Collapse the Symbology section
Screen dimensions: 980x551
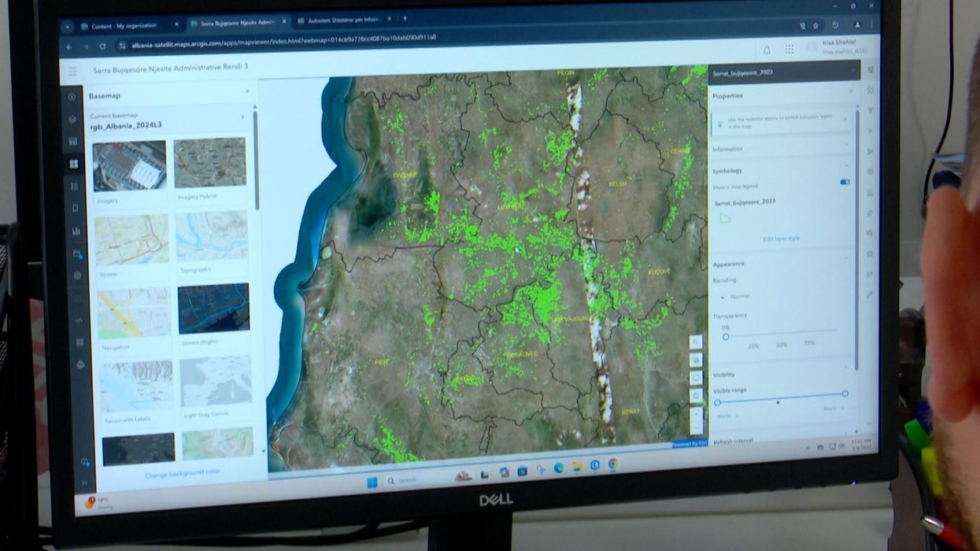[846, 168]
